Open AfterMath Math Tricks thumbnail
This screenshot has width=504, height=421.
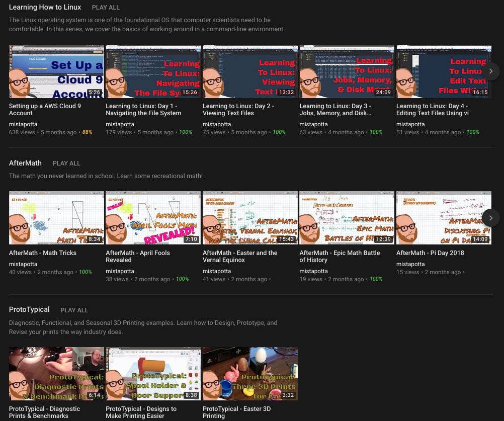coord(56,218)
